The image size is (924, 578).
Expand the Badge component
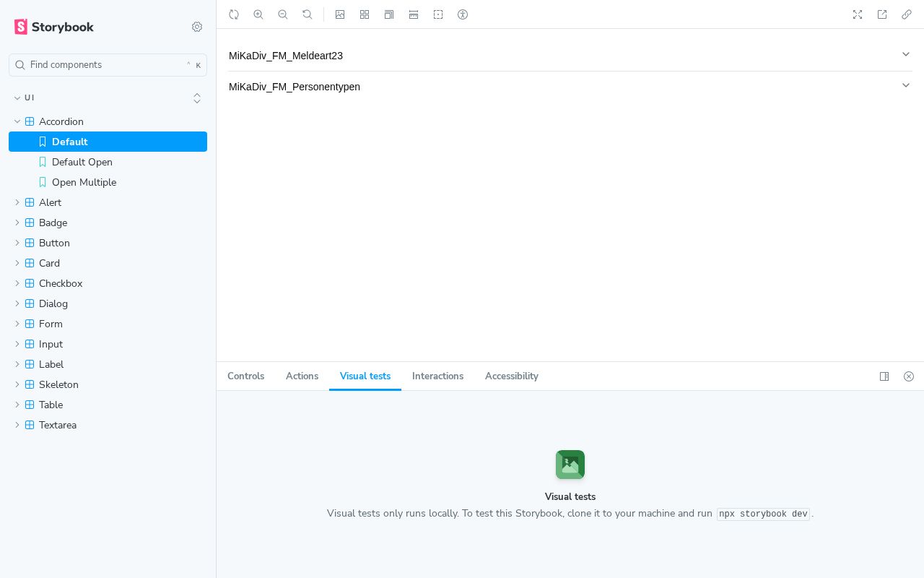point(108,223)
